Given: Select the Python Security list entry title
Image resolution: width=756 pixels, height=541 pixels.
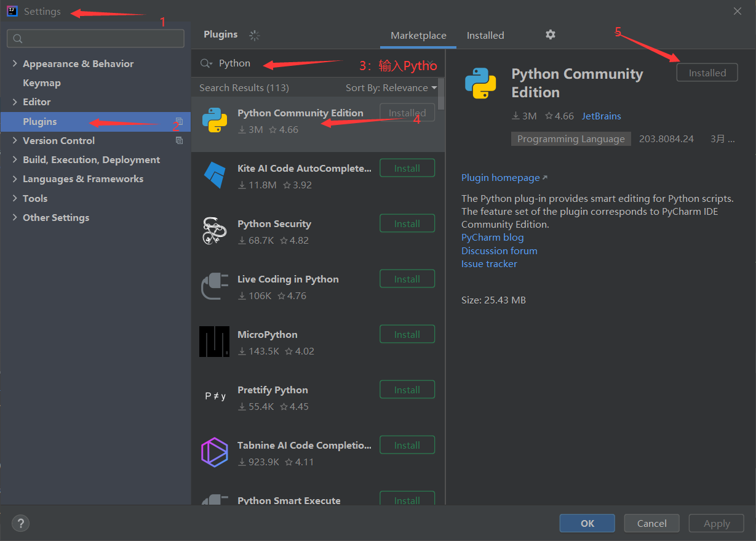Looking at the screenshot, I should click(274, 223).
